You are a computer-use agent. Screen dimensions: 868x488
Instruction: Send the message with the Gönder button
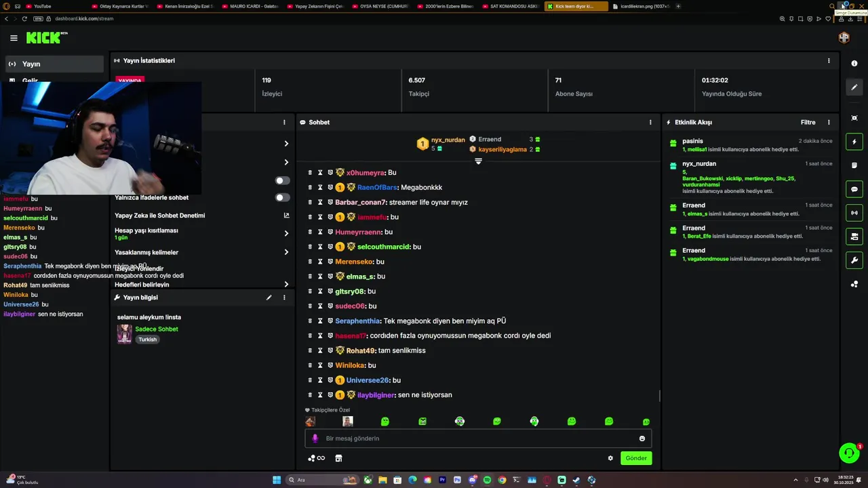coord(636,458)
